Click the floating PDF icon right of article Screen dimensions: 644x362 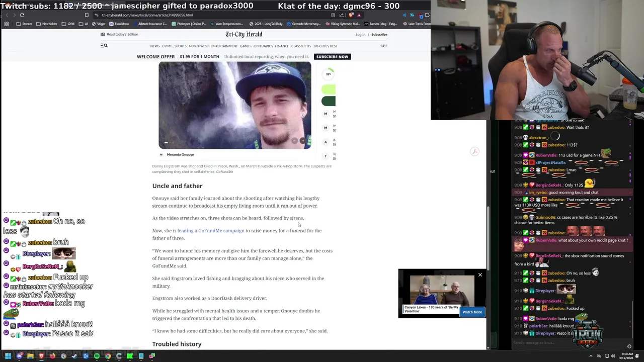tap(474, 151)
